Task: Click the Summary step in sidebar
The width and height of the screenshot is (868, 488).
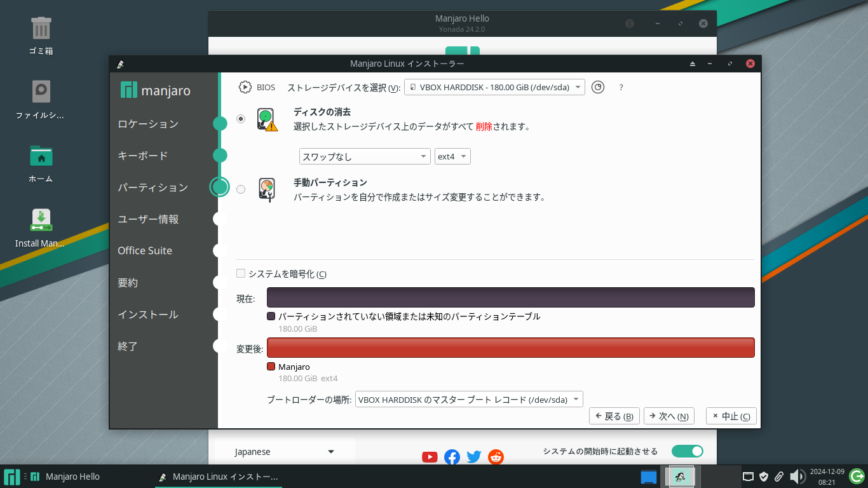Action: point(128,283)
